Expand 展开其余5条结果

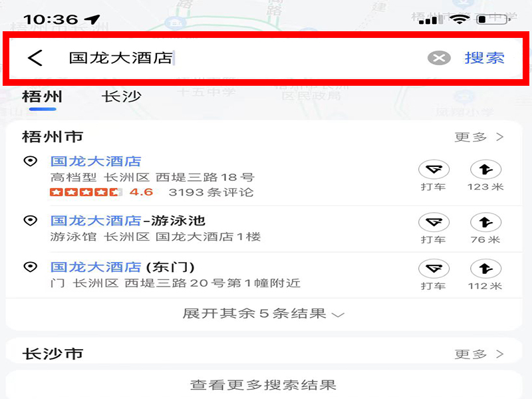(263, 313)
